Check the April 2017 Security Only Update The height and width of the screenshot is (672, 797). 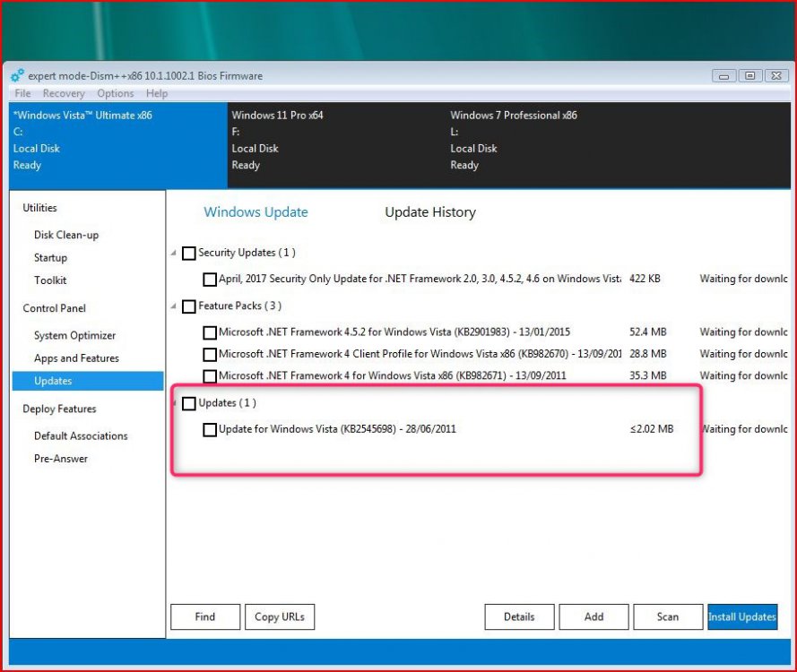[210, 279]
